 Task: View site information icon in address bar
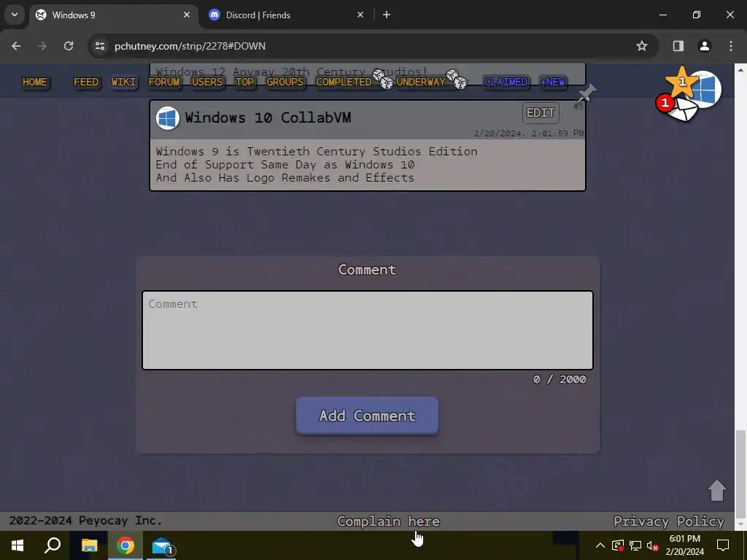click(x=100, y=46)
